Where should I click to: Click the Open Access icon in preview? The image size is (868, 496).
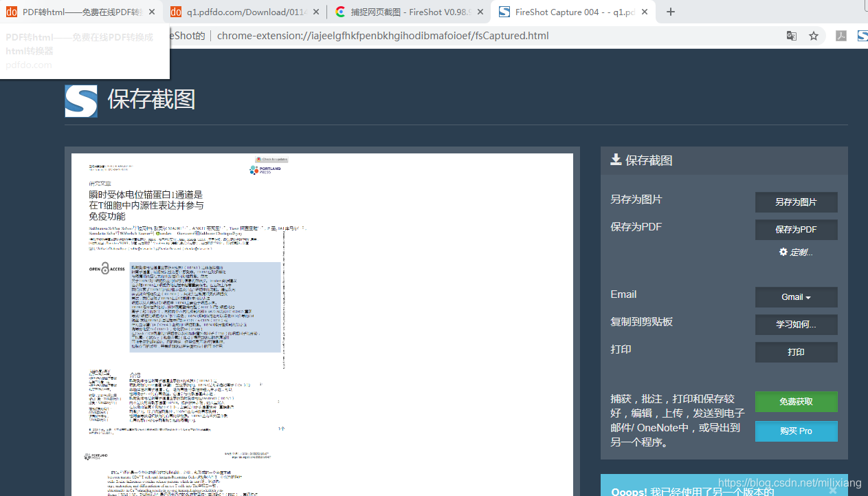tap(108, 269)
